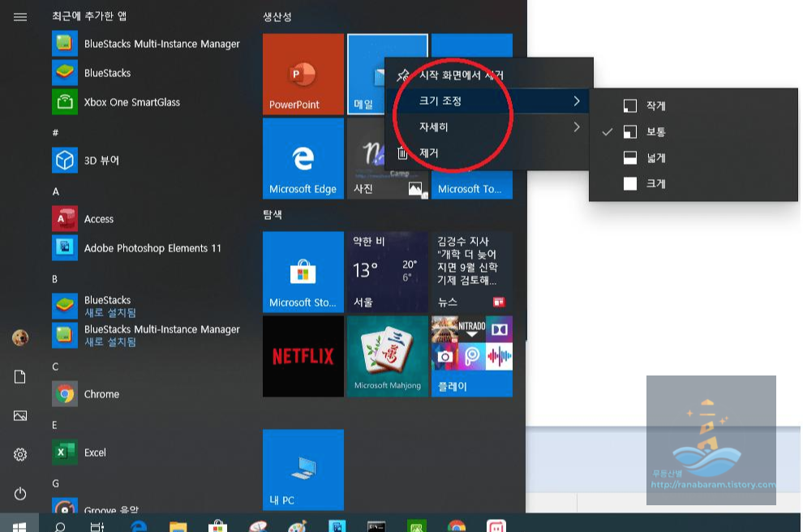803x532 pixels.
Task: Open the 서울 weather tile
Action: point(388,272)
